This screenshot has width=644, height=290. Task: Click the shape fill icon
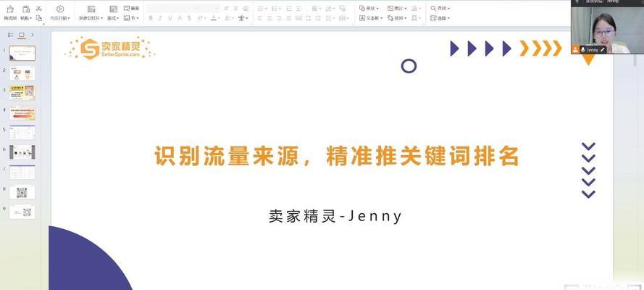click(x=416, y=8)
